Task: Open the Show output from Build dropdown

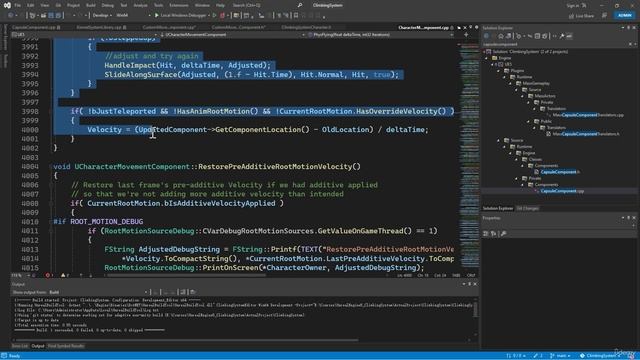Action: coord(98,292)
